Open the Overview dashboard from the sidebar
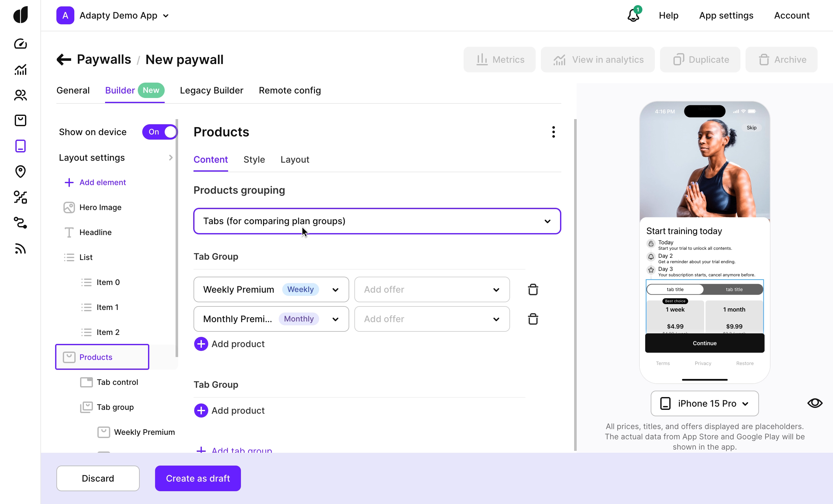The height and width of the screenshot is (504, 833). click(x=20, y=44)
